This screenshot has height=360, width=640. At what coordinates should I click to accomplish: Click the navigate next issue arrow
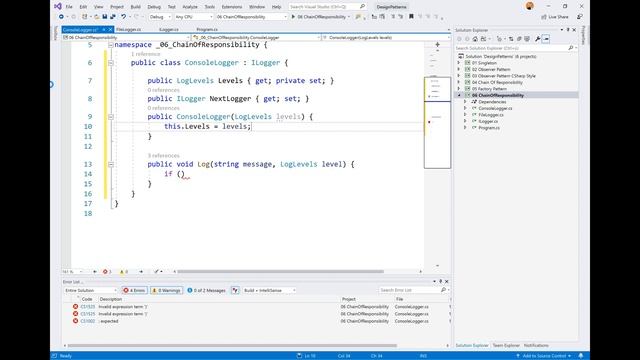[x=141, y=271]
